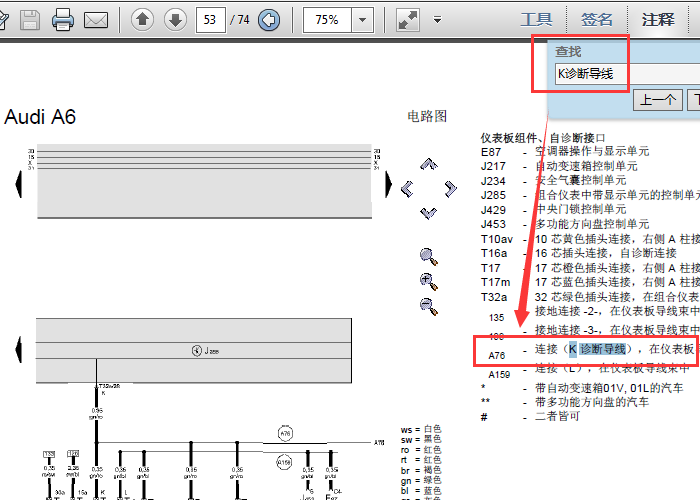Click the gn = 绿色 color legend line
The image size is (700, 500).
click(x=421, y=481)
